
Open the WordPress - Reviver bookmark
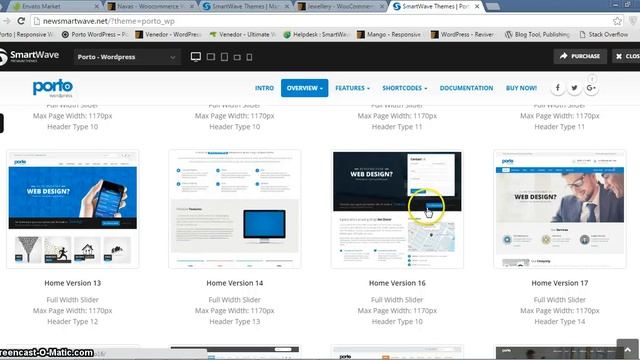tap(463, 35)
